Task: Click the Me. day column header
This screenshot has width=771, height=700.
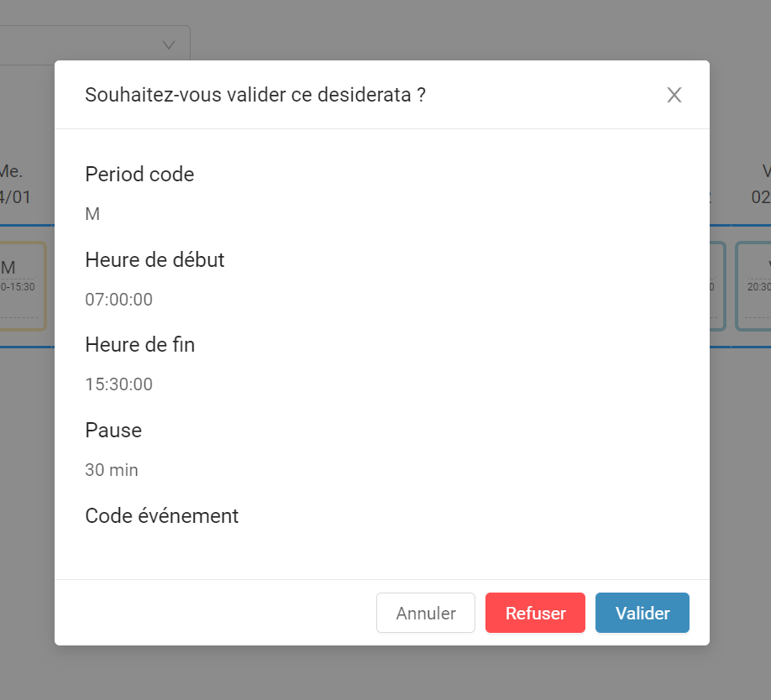Action: (x=15, y=184)
